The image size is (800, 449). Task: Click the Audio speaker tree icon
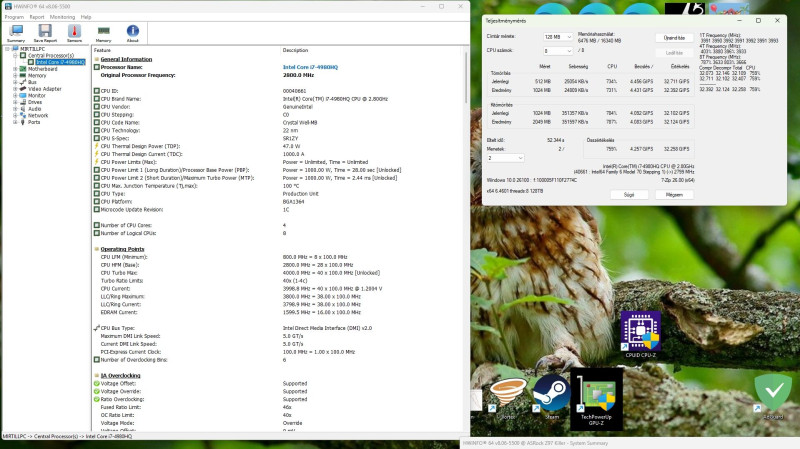tap(22, 109)
